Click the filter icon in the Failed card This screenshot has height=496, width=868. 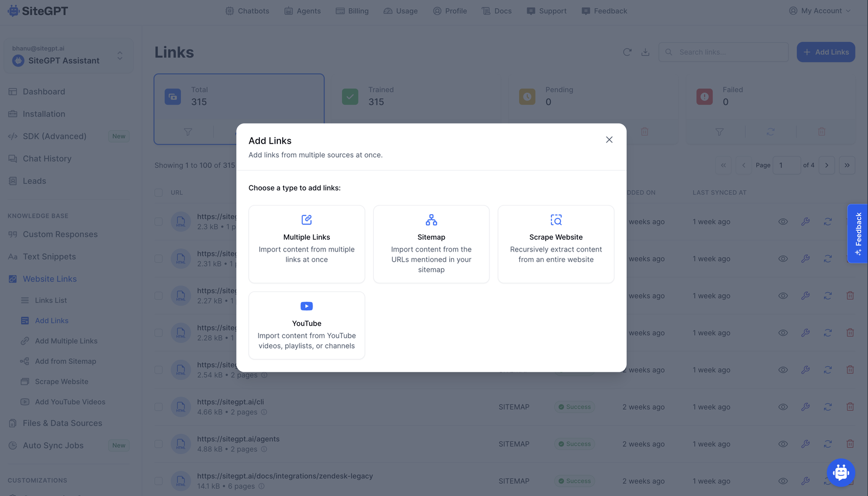click(x=719, y=132)
